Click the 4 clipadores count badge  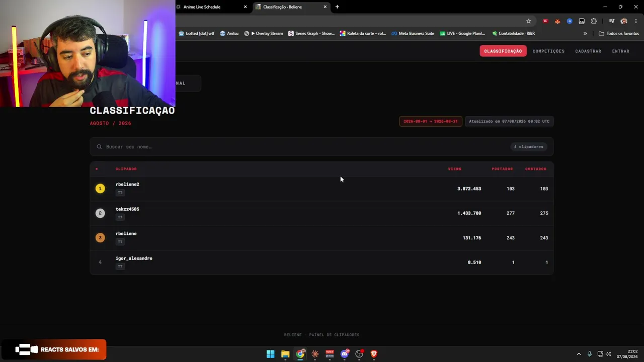point(529,147)
